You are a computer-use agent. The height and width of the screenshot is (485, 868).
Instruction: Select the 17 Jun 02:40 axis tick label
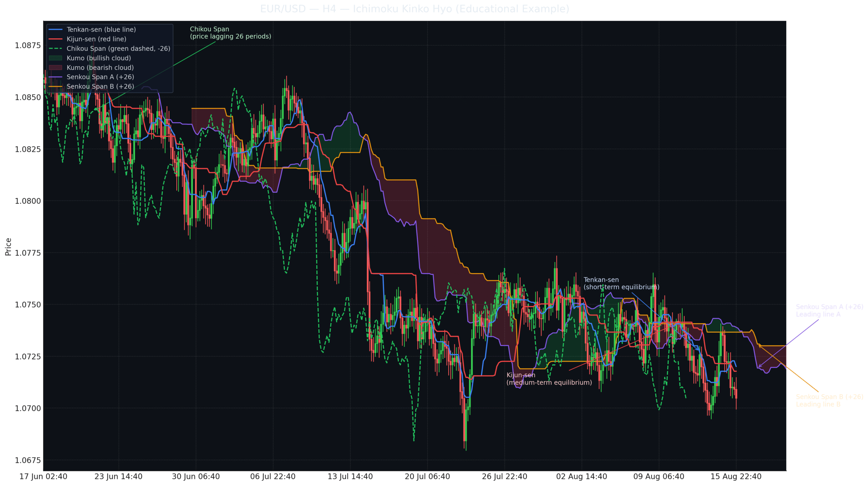(x=44, y=476)
